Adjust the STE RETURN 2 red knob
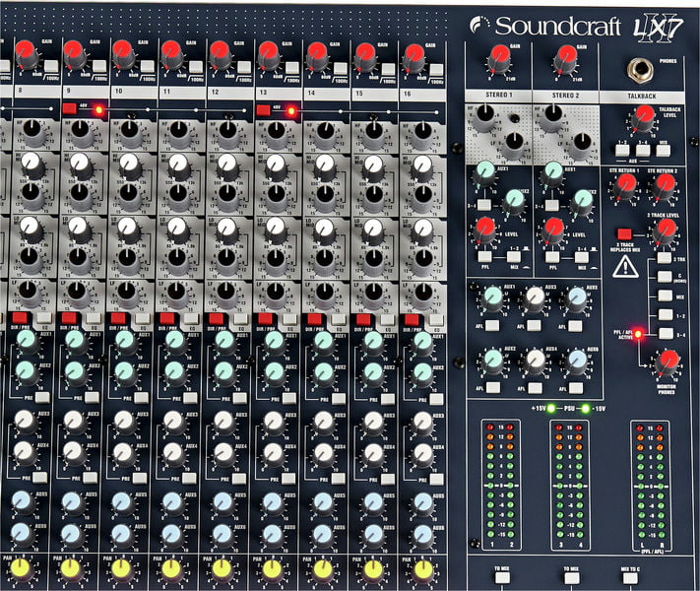 [664, 187]
